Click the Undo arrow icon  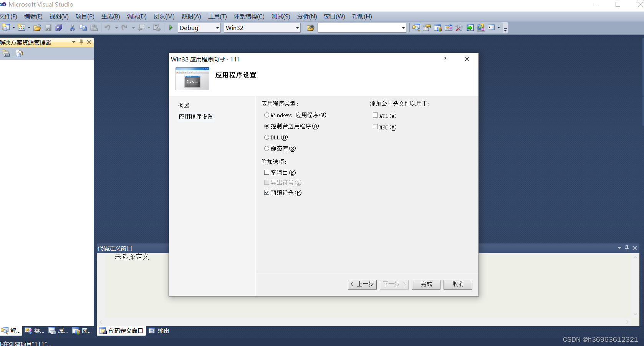[x=108, y=28]
